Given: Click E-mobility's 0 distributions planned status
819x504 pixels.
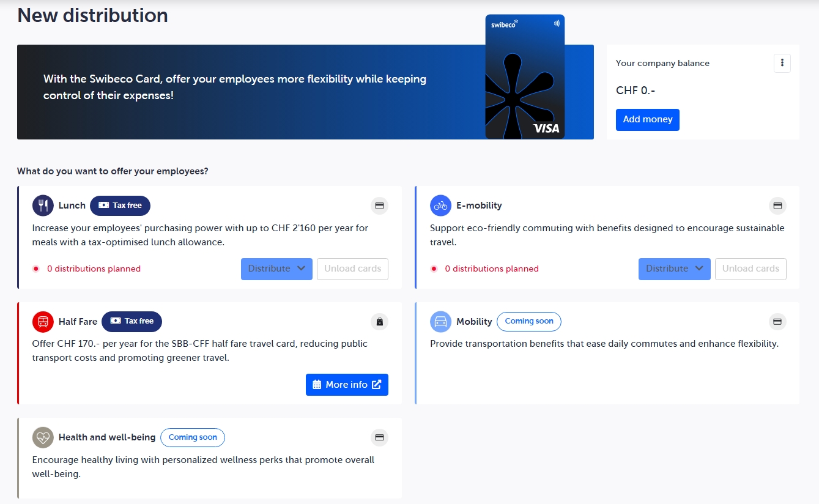Looking at the screenshot, I should pos(492,269).
